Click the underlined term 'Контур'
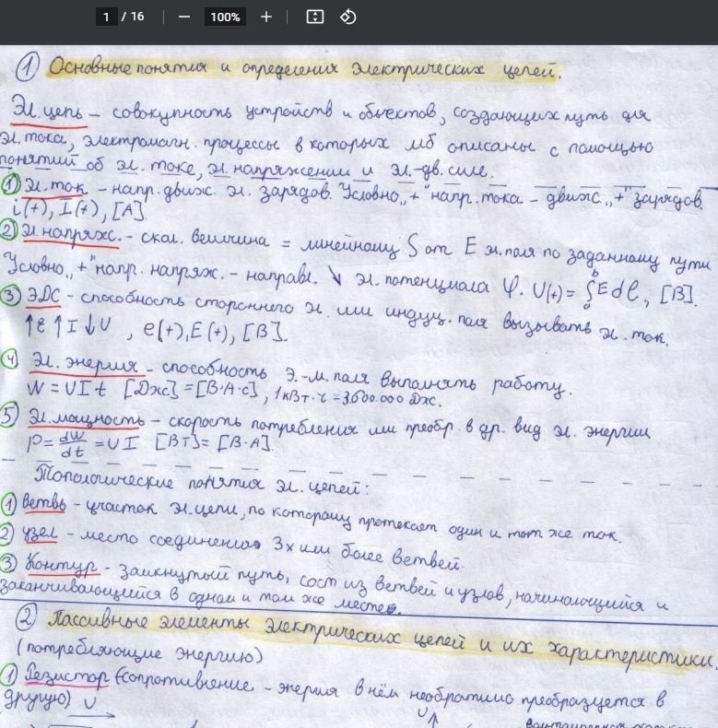 tap(62, 564)
